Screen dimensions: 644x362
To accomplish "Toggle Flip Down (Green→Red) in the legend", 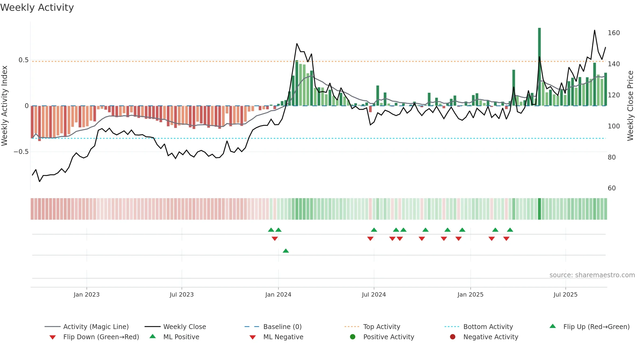I will 94,337.
